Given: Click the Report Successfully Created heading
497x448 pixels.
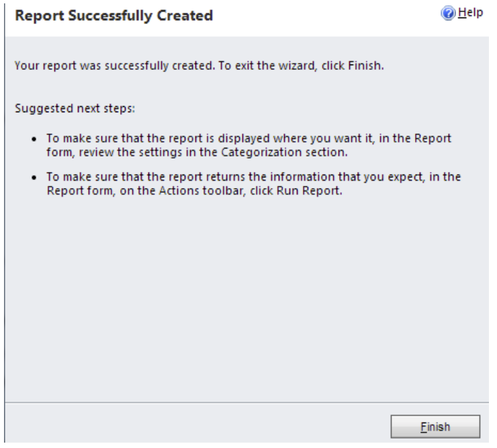Looking at the screenshot, I should [x=114, y=15].
